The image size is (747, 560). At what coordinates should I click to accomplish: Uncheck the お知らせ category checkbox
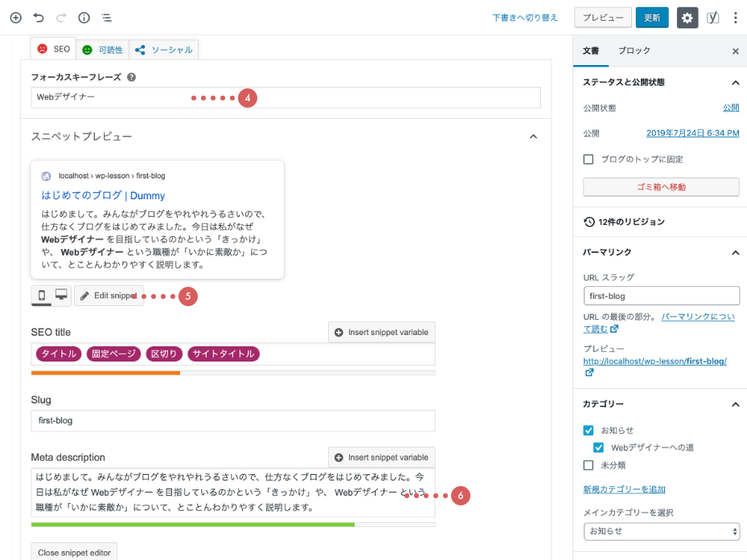589,431
